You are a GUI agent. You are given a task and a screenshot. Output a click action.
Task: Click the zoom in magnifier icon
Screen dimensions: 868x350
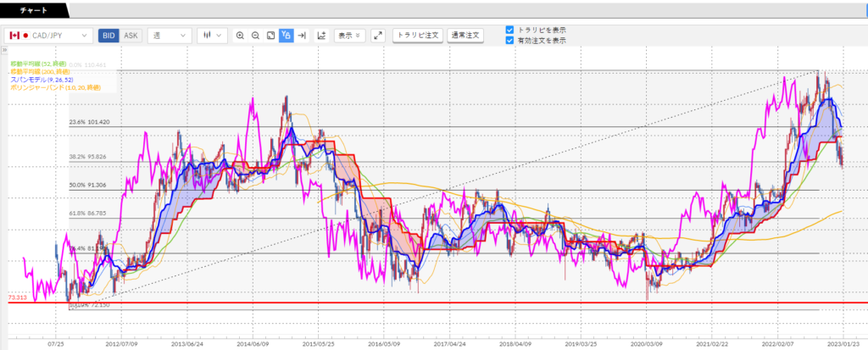(240, 36)
